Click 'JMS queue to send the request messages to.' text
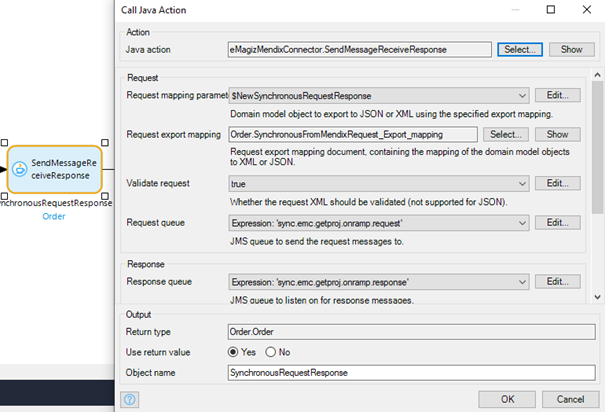The image size is (605, 412). pyautogui.click(x=317, y=241)
